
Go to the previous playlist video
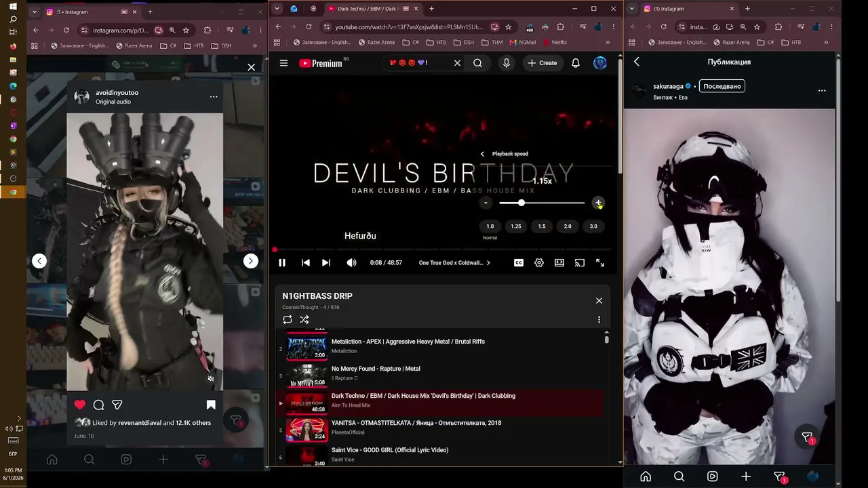click(x=306, y=263)
